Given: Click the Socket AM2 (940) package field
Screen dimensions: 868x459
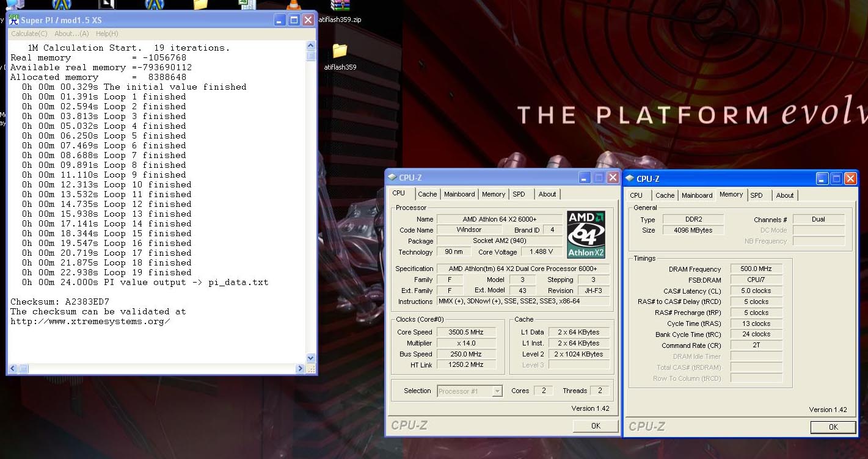Looking at the screenshot, I should pos(500,241).
